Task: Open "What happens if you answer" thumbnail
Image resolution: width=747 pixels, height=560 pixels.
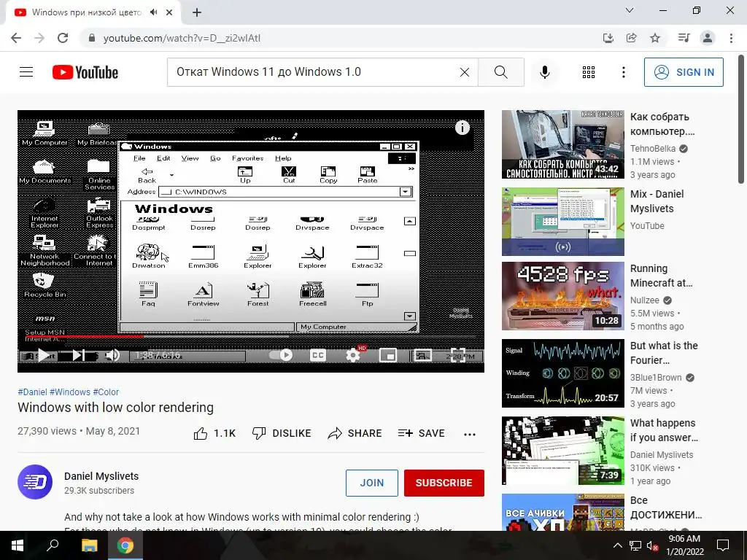Action: [562, 451]
